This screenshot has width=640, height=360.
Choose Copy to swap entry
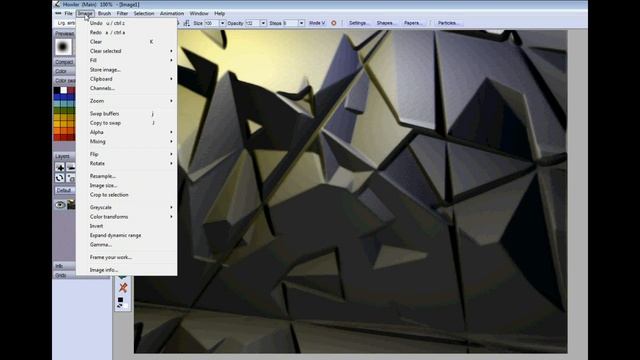click(x=127, y=123)
